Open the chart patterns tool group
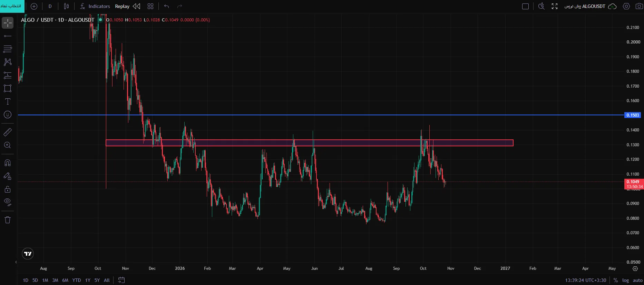644x285 pixels. (x=8, y=62)
